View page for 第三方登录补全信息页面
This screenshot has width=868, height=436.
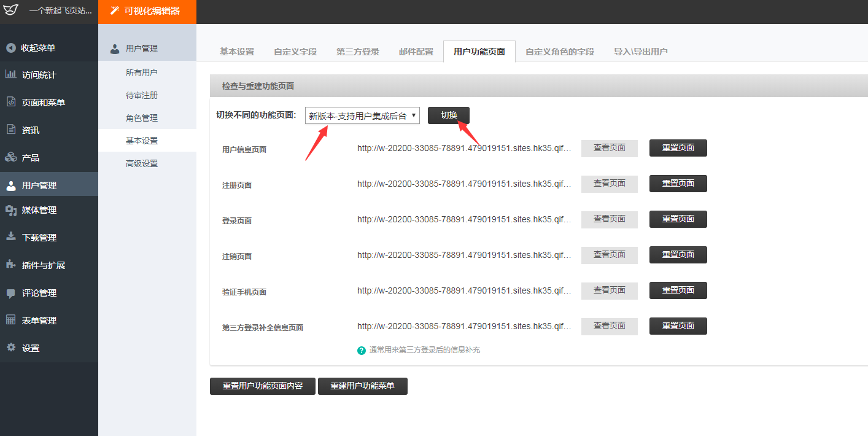point(610,326)
